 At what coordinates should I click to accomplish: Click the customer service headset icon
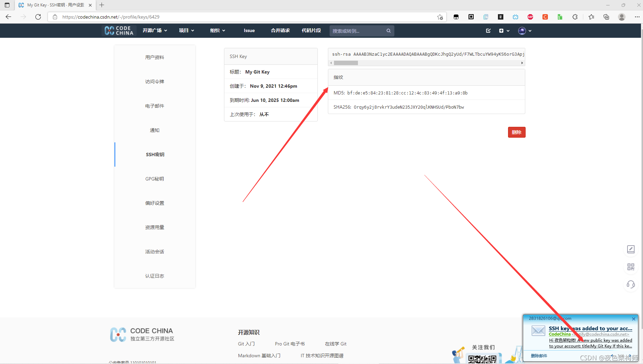(x=631, y=284)
